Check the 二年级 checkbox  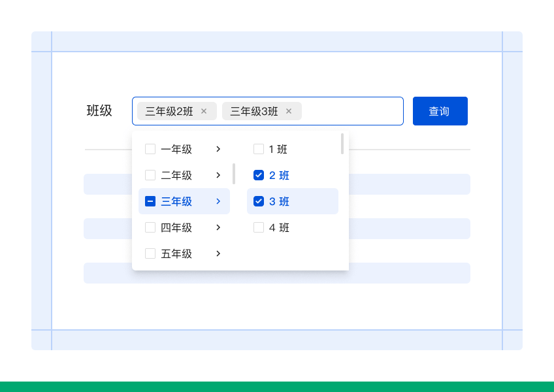(150, 175)
